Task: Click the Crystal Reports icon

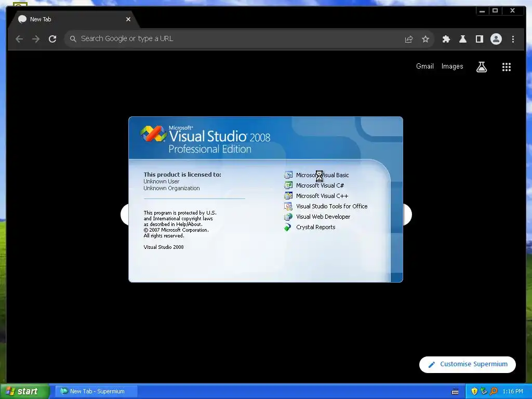Action: (x=288, y=228)
